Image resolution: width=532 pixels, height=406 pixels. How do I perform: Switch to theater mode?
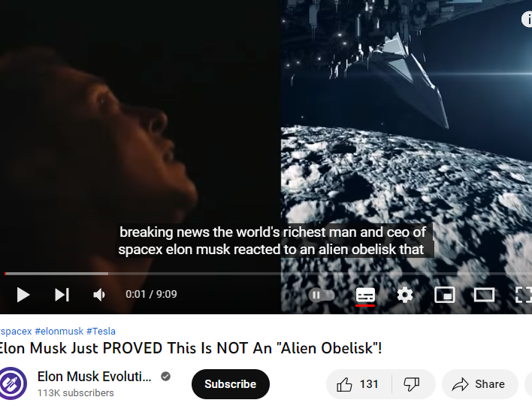click(x=484, y=295)
